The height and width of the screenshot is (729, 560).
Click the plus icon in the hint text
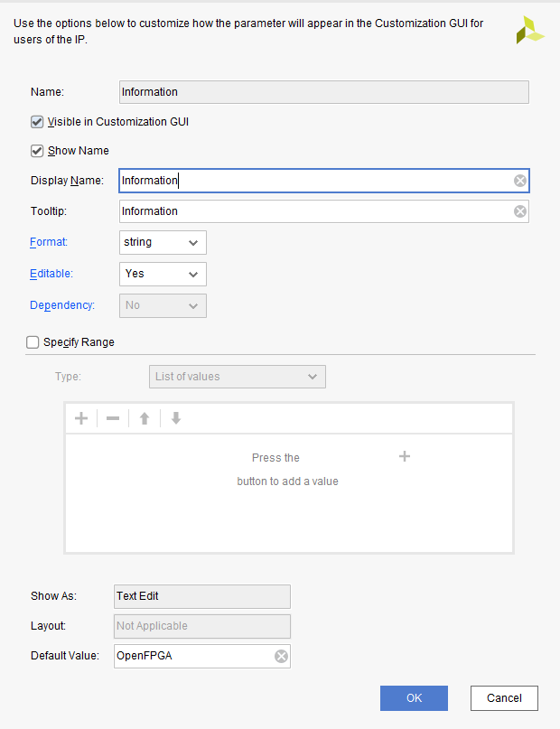[x=405, y=456]
